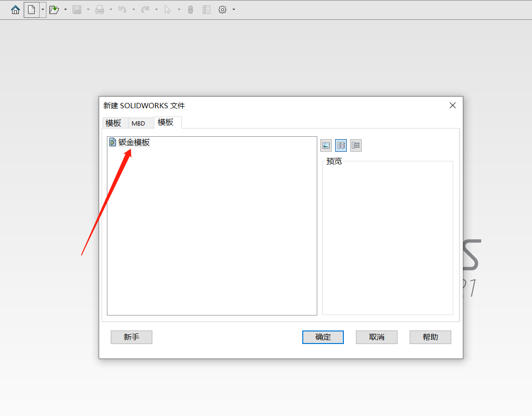The width and height of the screenshot is (532, 416).
Task: Click the File Properties list icon
Action: tap(207, 10)
